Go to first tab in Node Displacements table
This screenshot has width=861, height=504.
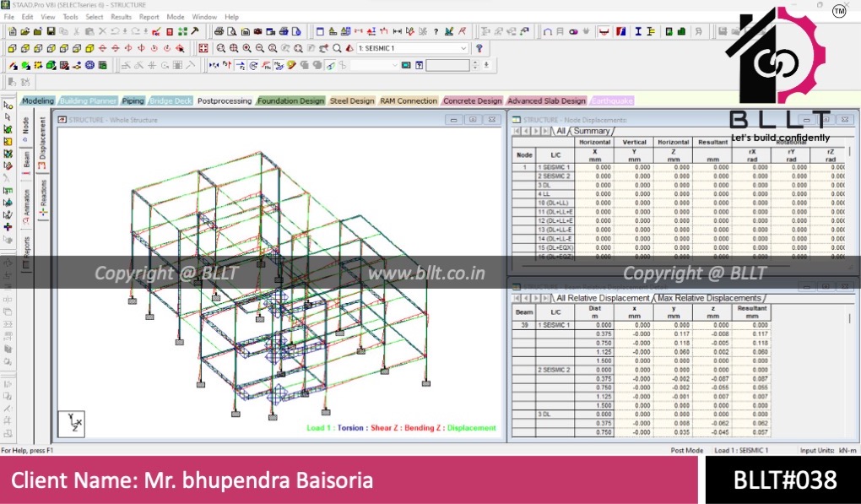tap(517, 131)
